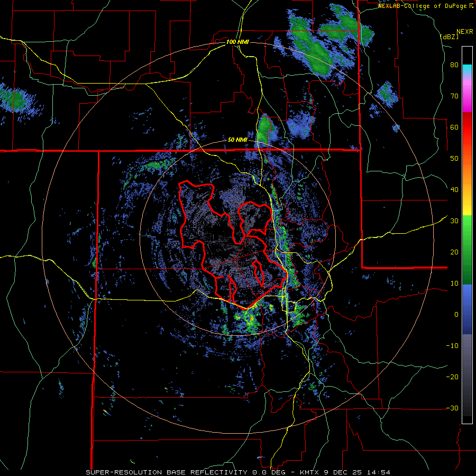Viewport: 476px width, 476px height.
Task: Click the 20 value on the dBZ scale
Action: coord(454,252)
